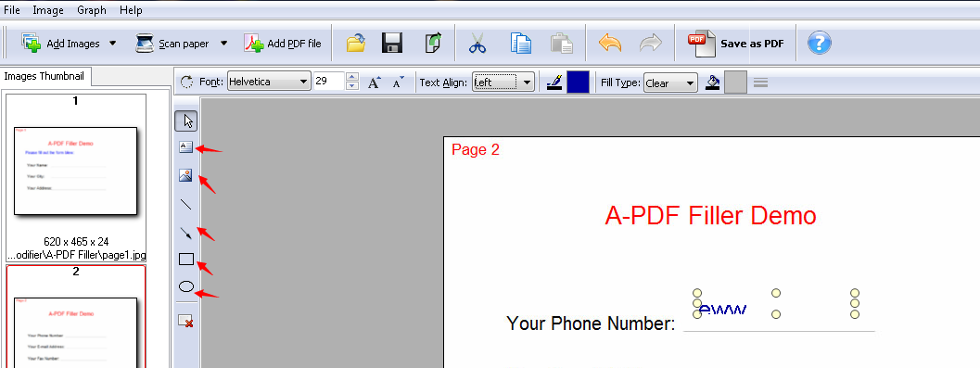Open the Text Align dropdown
The height and width of the screenshot is (368, 980).
[503, 82]
